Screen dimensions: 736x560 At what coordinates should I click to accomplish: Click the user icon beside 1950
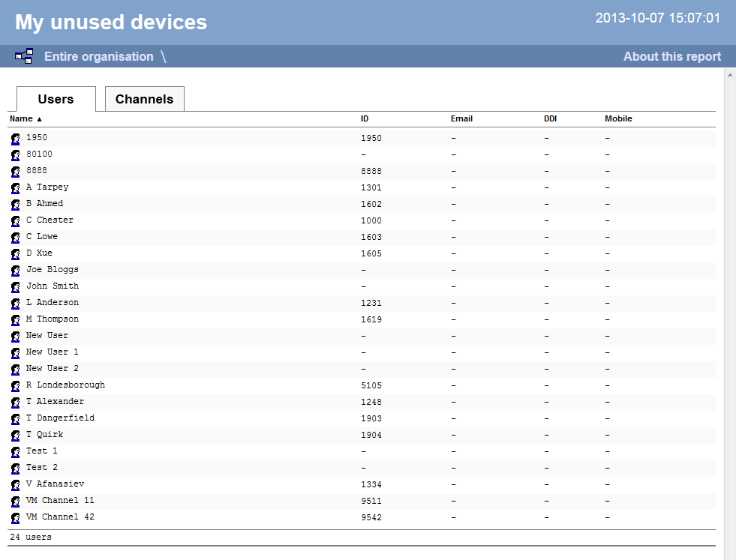coord(15,139)
